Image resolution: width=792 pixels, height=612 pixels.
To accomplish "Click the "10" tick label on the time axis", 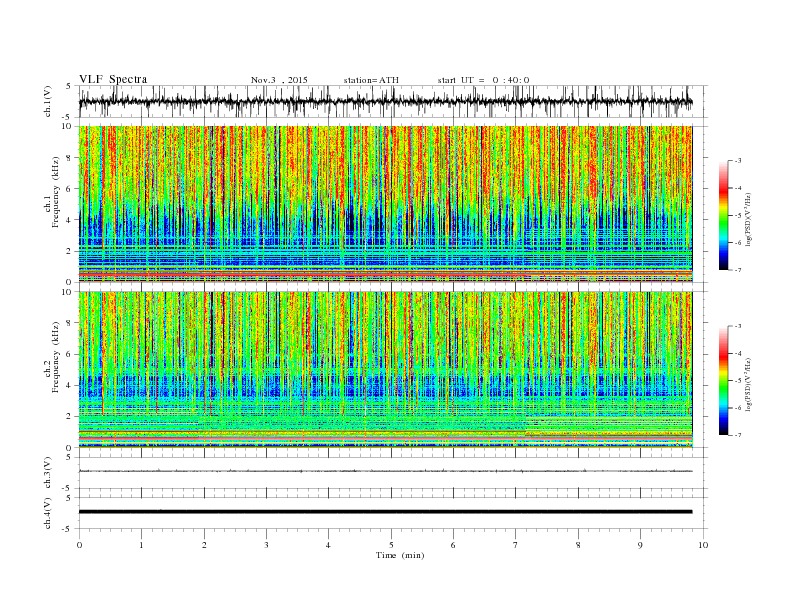I will (703, 545).
